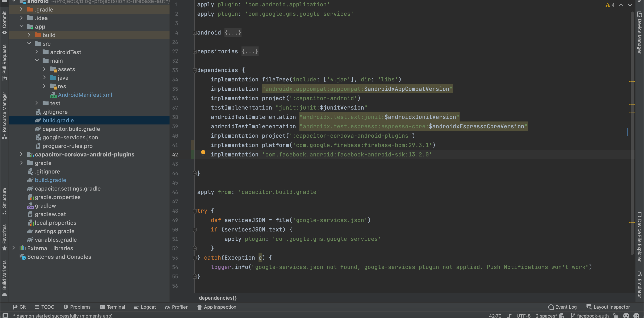The width and height of the screenshot is (644, 318).
Task: Open the Structure tool window
Action: pos(4,201)
